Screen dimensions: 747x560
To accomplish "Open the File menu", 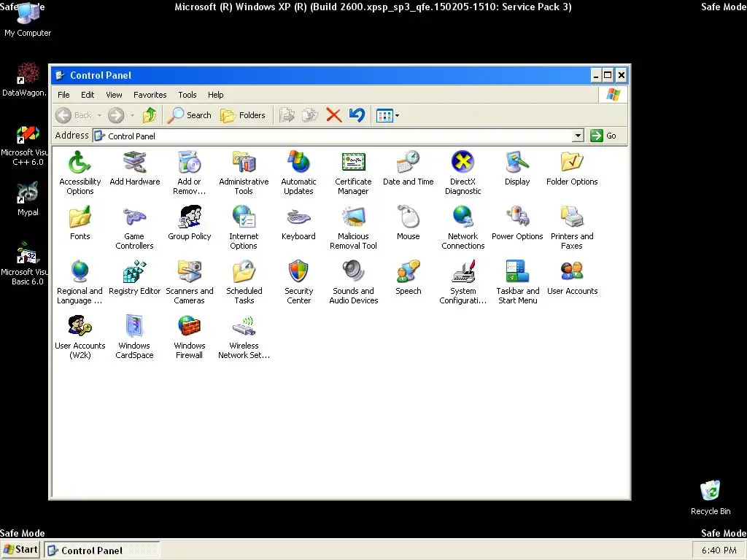I will (63, 95).
